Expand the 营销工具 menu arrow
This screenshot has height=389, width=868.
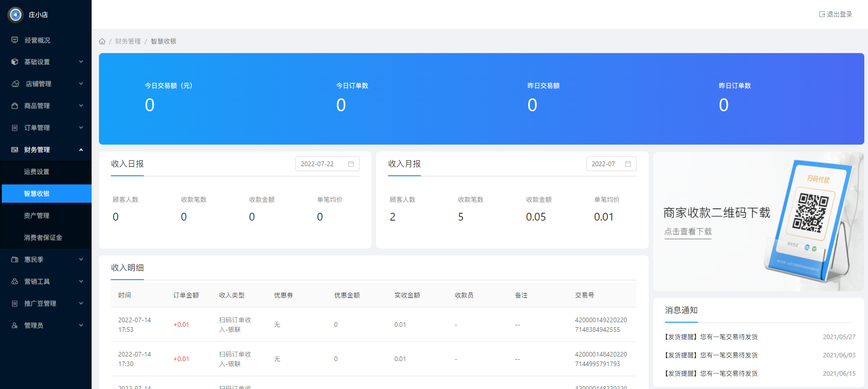(x=81, y=281)
